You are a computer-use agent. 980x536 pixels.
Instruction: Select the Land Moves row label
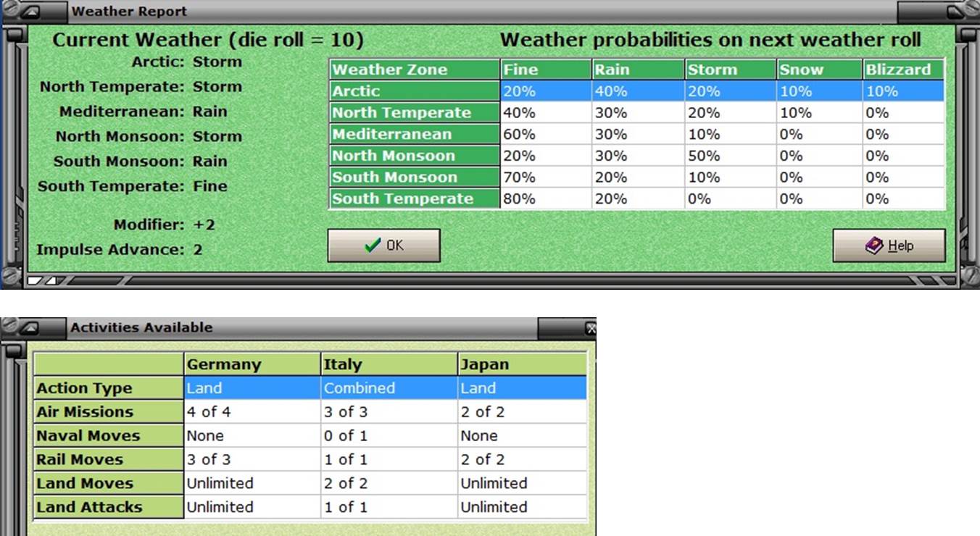[x=109, y=484]
